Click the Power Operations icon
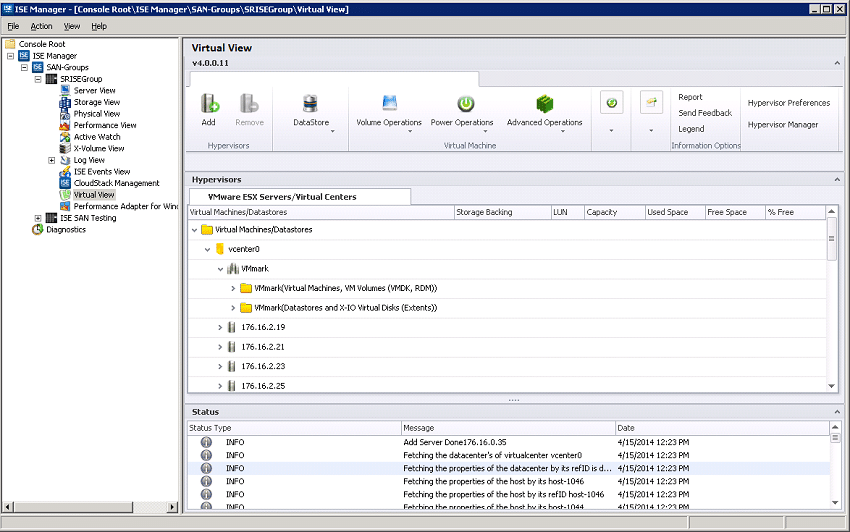Screen dimensions: 850x532 466,103
